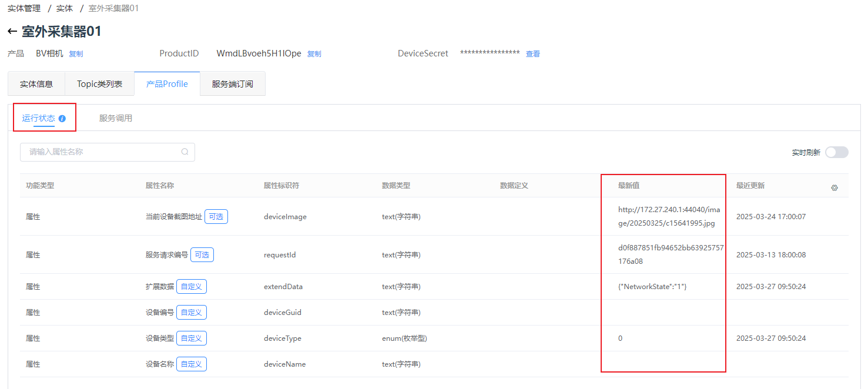Screen dimensions: 868x389
Task: Click the info icon next to 运行状态
Action: 62,119
